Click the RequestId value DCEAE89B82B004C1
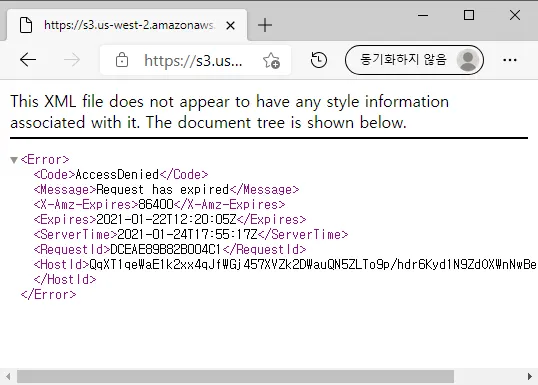Viewport: 538px width, 385px height. point(165,250)
